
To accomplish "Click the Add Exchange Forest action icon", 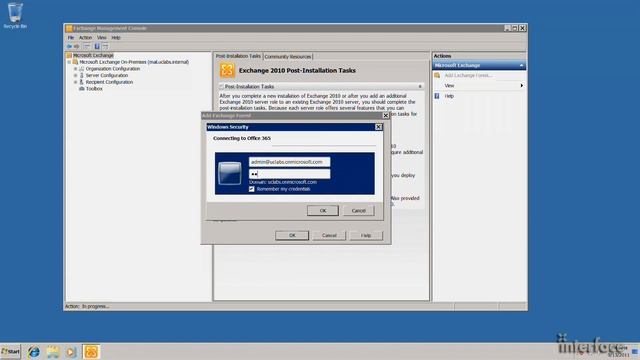I will point(437,76).
